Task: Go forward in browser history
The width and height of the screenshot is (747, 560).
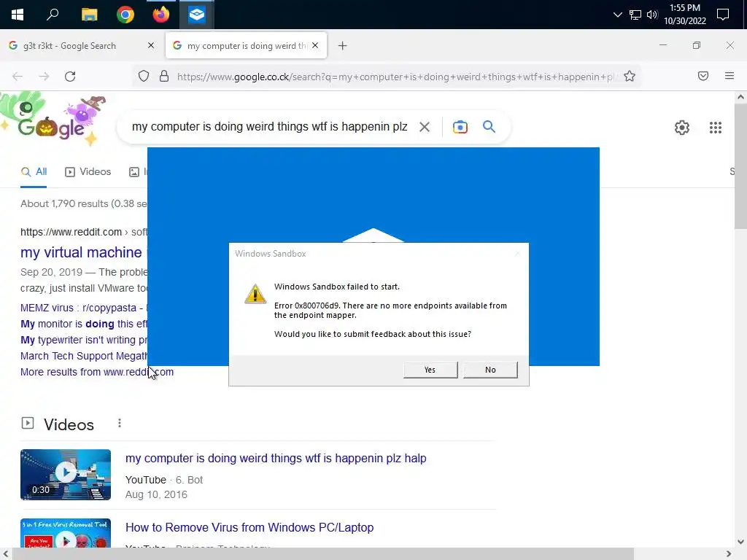Action: click(44, 77)
